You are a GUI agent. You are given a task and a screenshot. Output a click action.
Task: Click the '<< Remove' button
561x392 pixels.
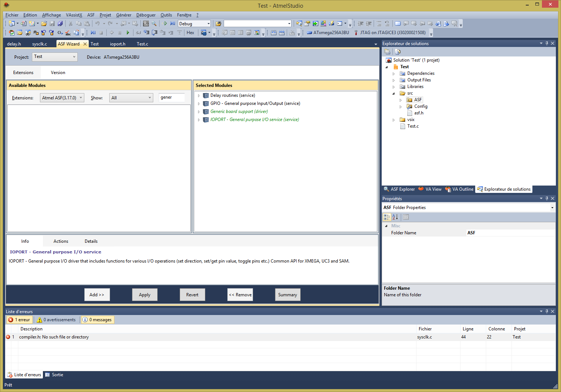tap(240, 295)
